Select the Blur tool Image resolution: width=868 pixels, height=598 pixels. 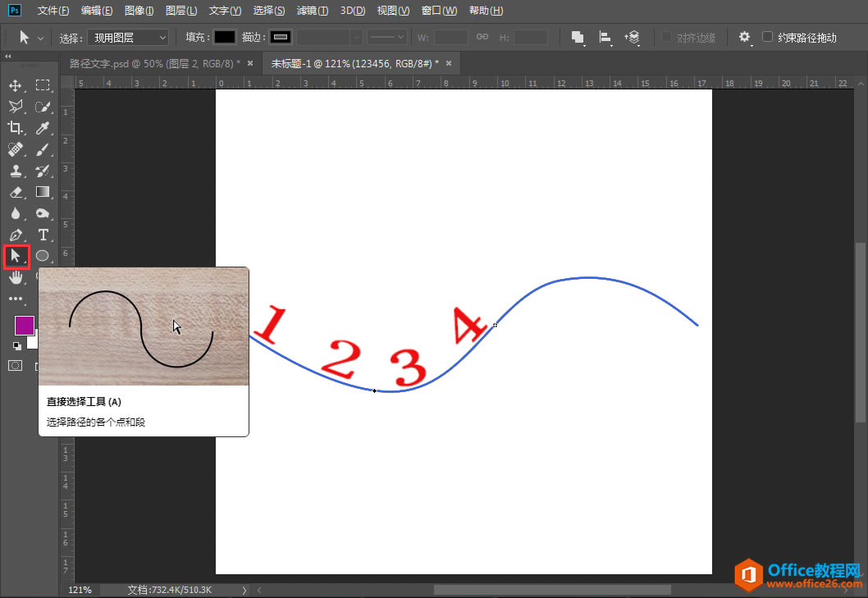pos(16,214)
